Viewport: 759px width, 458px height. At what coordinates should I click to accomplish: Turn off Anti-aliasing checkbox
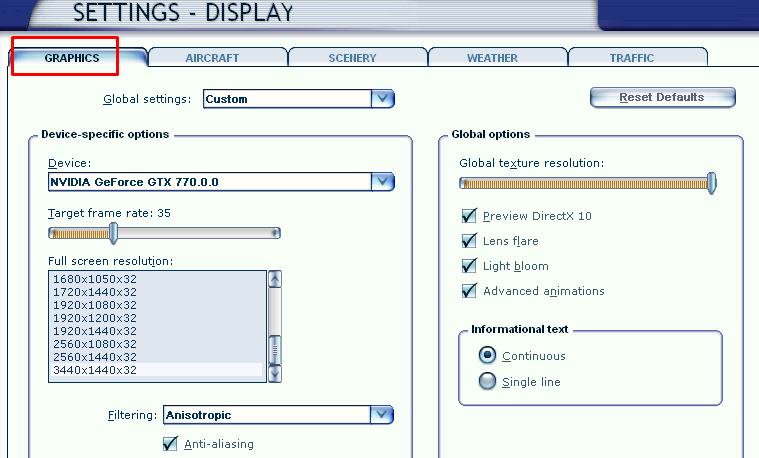170,444
